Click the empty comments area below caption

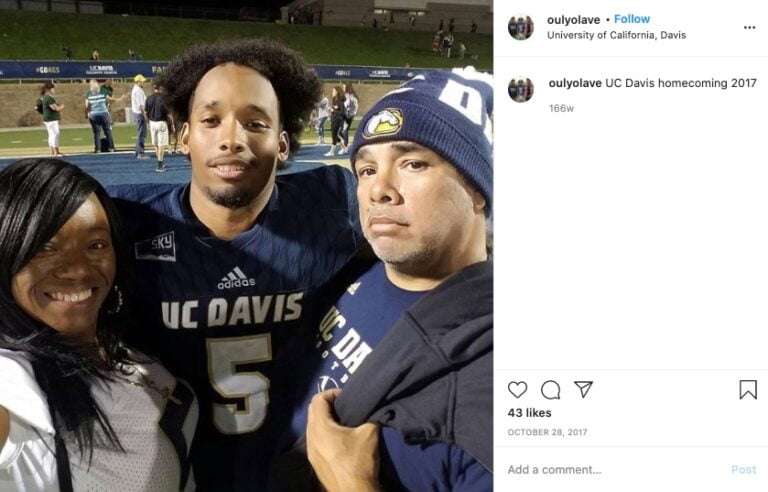click(630, 240)
